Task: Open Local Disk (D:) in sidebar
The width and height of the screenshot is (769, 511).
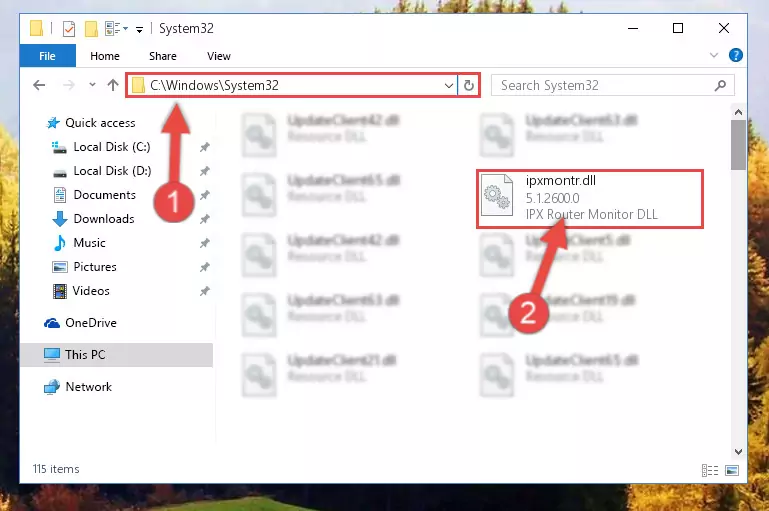Action: [112, 171]
